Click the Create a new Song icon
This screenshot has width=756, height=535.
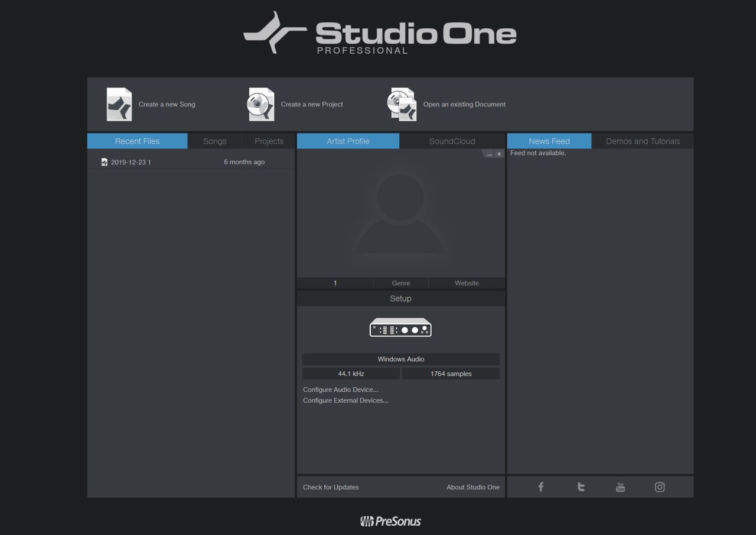tap(119, 104)
